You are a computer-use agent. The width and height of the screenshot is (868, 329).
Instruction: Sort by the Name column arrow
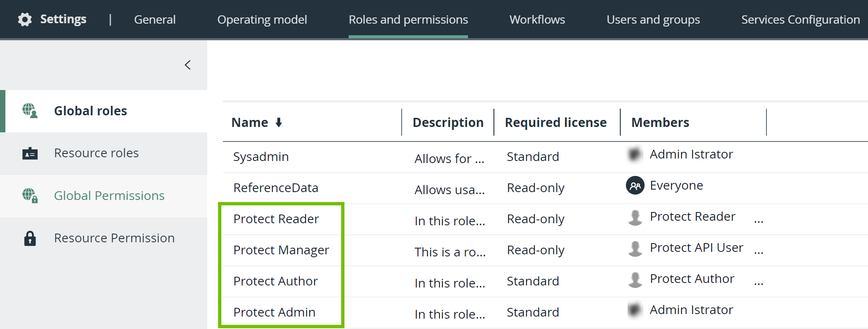pyautogui.click(x=279, y=122)
